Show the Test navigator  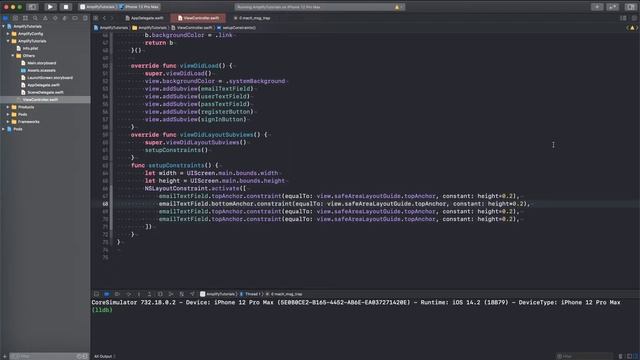[x=55, y=18]
